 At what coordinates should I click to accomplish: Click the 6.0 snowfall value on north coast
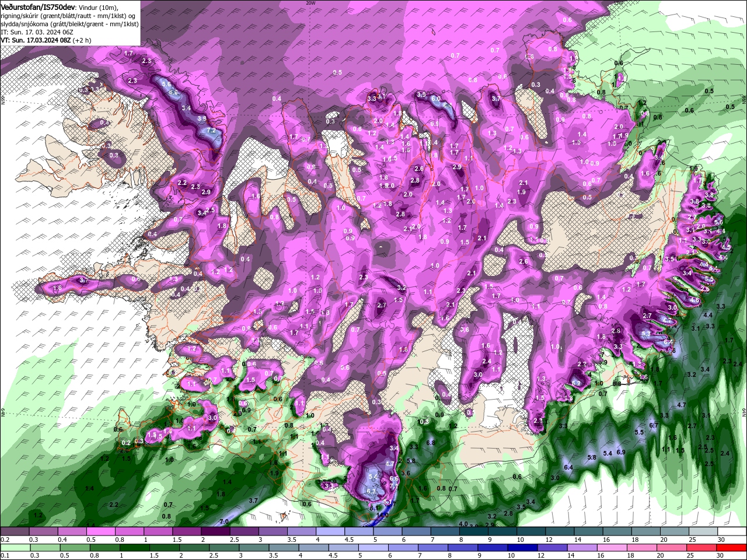(x=436, y=99)
